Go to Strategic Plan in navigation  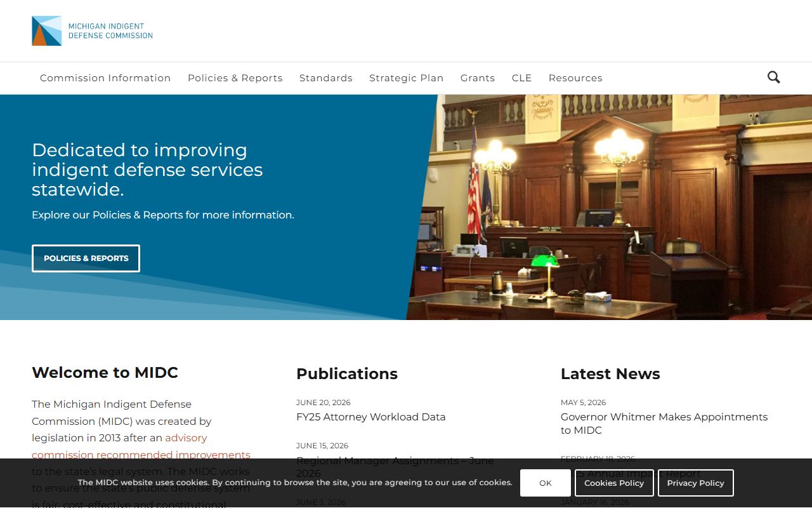coord(407,78)
